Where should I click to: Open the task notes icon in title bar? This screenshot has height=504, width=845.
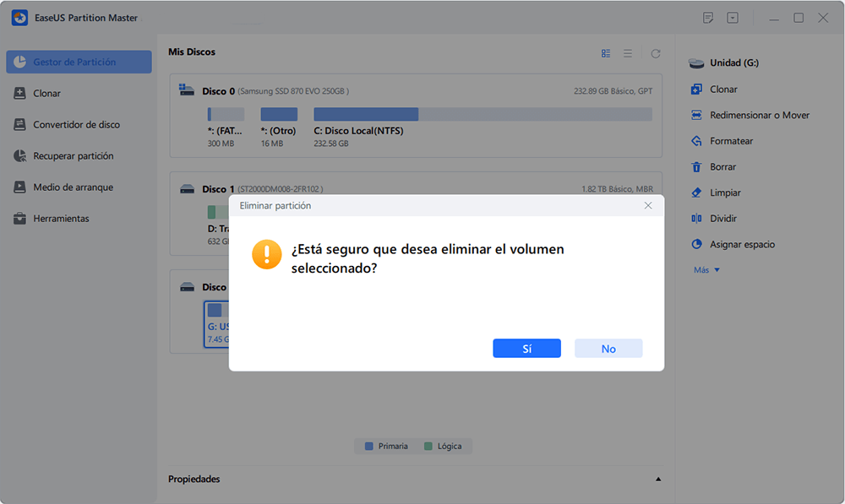[x=708, y=18]
